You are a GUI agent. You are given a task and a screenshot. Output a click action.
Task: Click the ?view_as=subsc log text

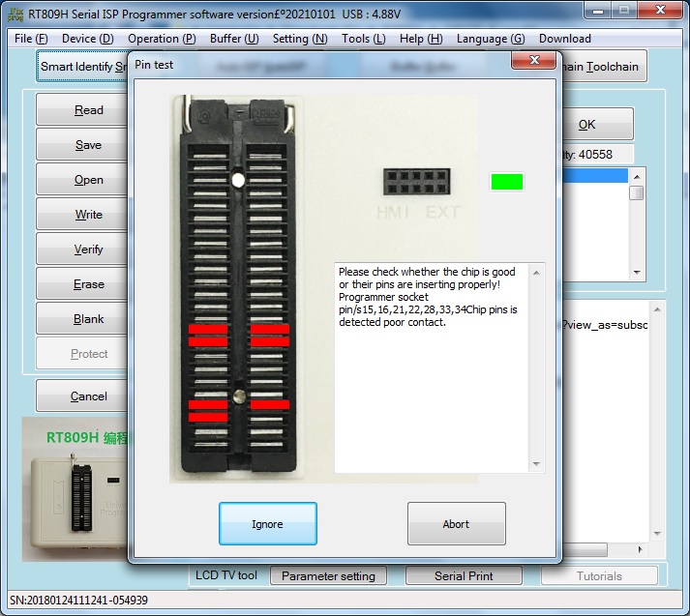tap(605, 325)
